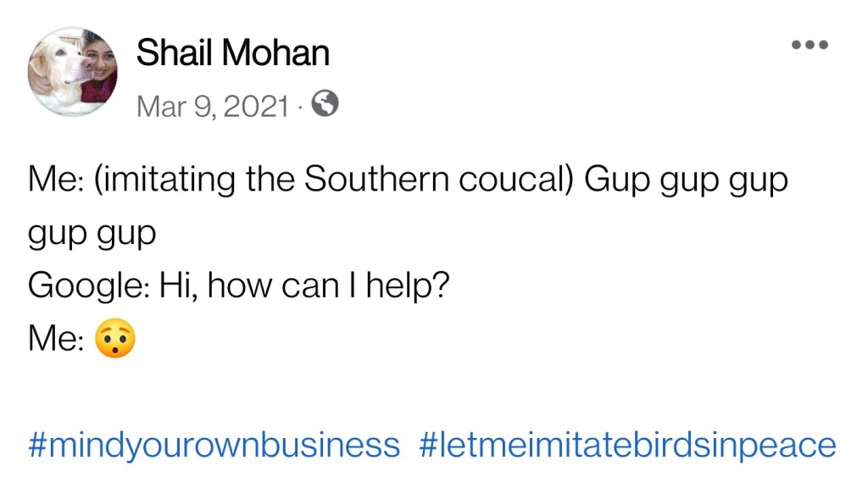The image size is (868, 499).
Task: Open the post options three-dot menu
Action: coord(809,45)
